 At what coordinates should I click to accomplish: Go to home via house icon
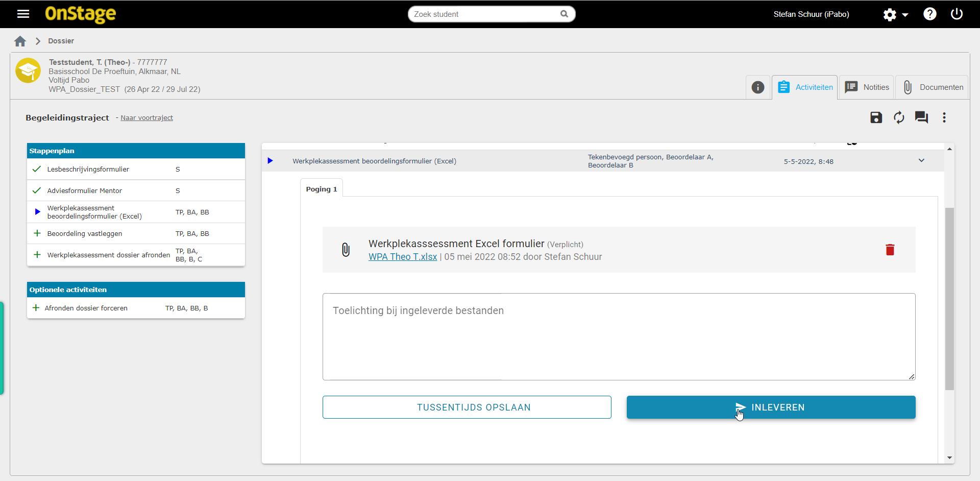(x=20, y=41)
